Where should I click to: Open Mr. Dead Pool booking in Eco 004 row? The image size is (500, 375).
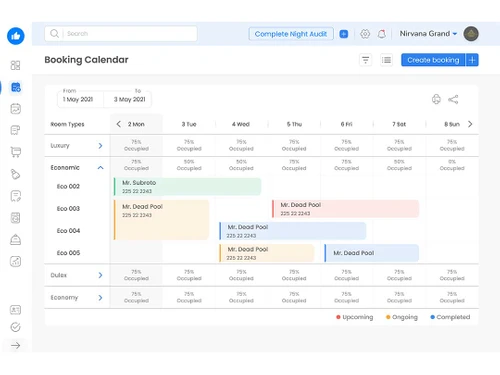click(x=293, y=231)
